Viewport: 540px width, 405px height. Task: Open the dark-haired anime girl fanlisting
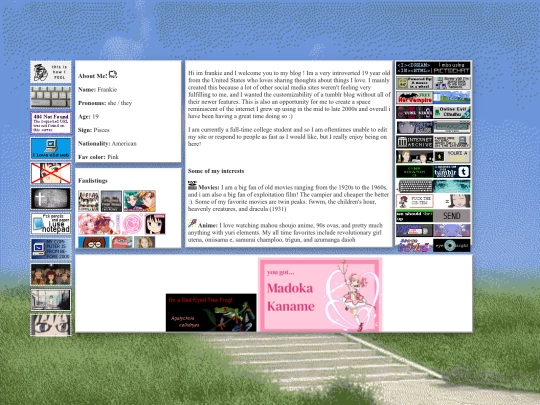click(x=155, y=224)
